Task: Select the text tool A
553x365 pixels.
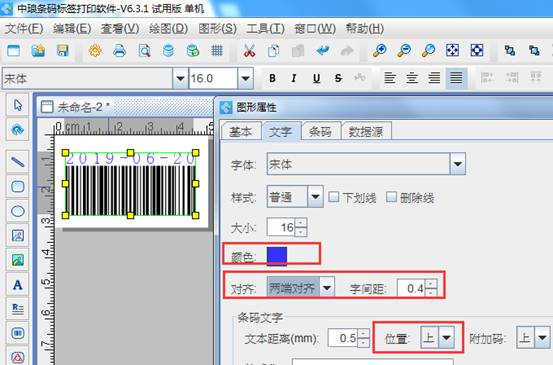Action: (x=17, y=284)
